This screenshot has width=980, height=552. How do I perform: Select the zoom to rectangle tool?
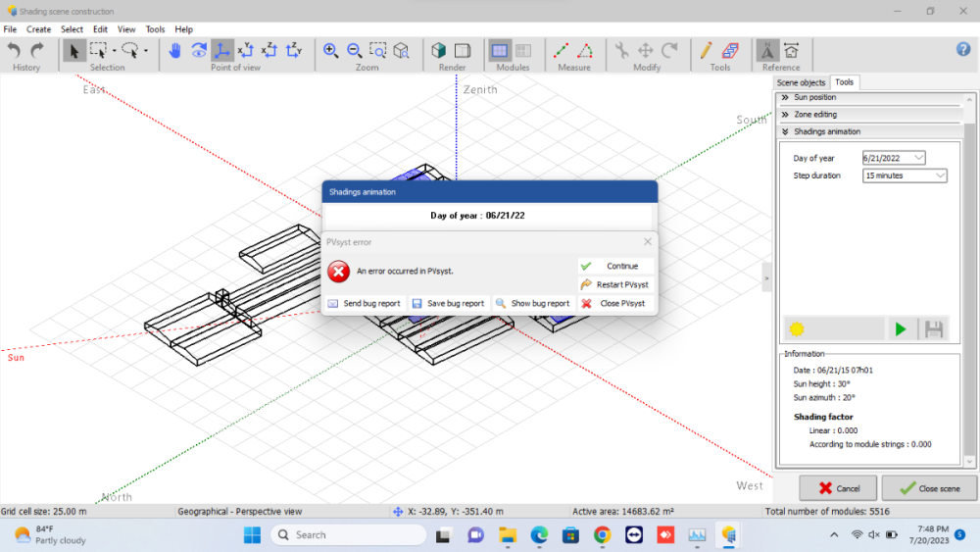[x=378, y=51]
